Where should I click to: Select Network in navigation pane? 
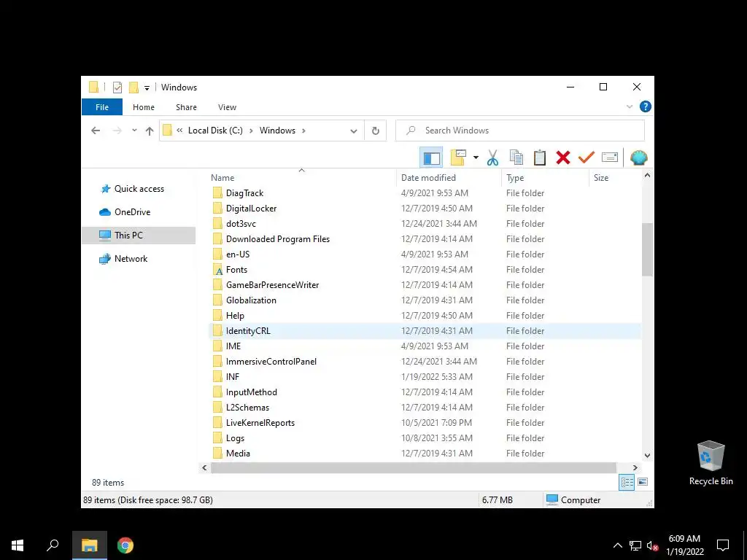131,259
